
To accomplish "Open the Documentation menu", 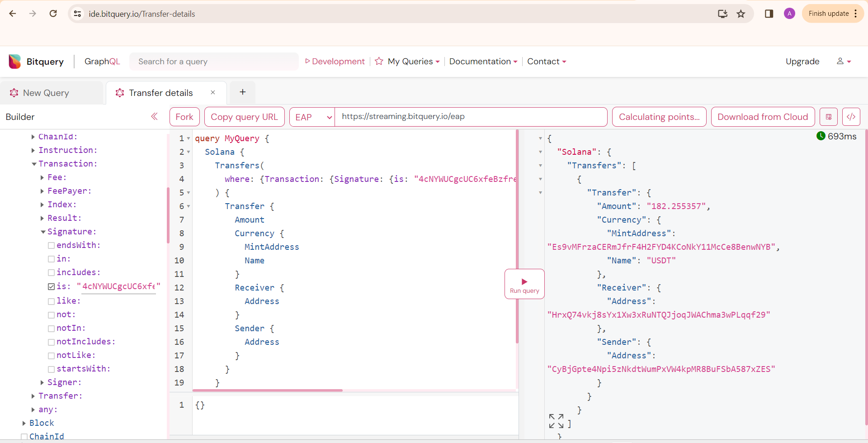I will coord(483,61).
